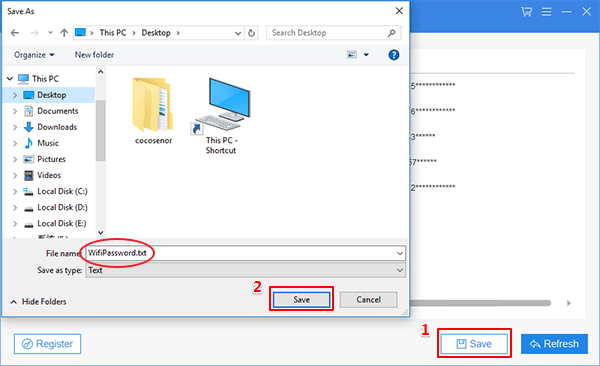Click the Register button in main window
Viewport: 600px width, 366px height.
pyautogui.click(x=47, y=344)
